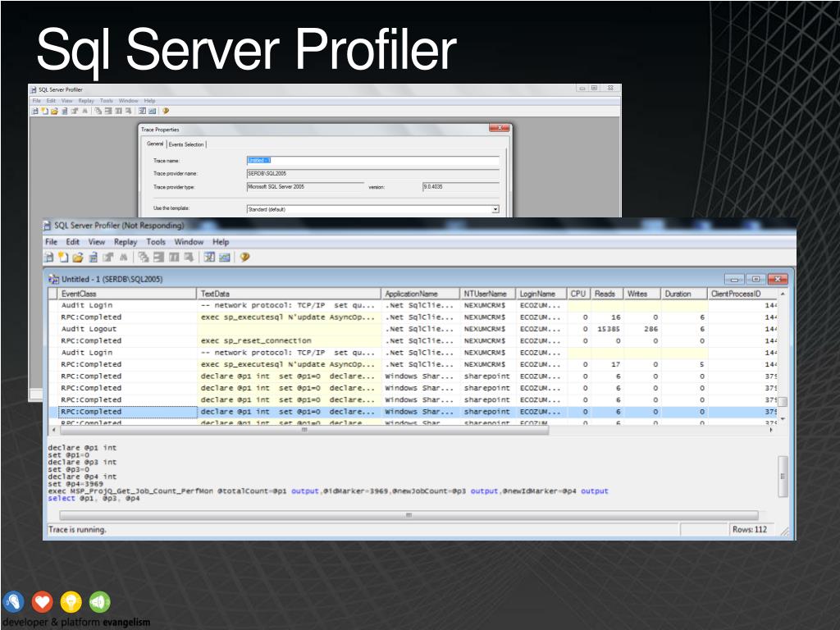This screenshot has width=840, height=630.
Task: Click the Trace name input field
Action: click(x=372, y=161)
